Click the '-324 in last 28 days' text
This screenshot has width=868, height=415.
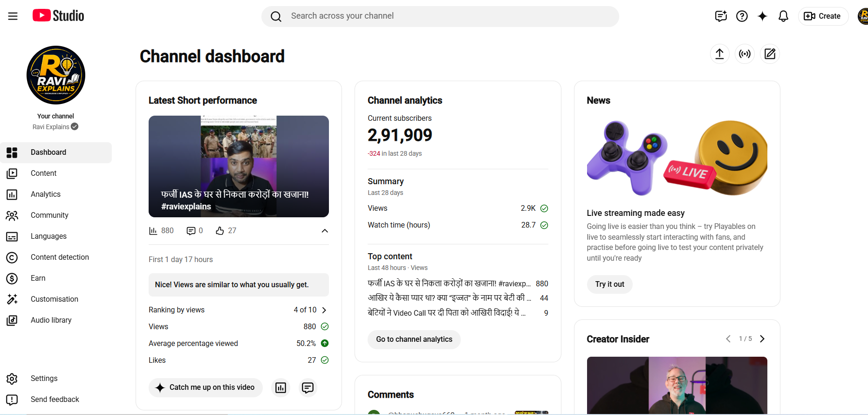[395, 153]
